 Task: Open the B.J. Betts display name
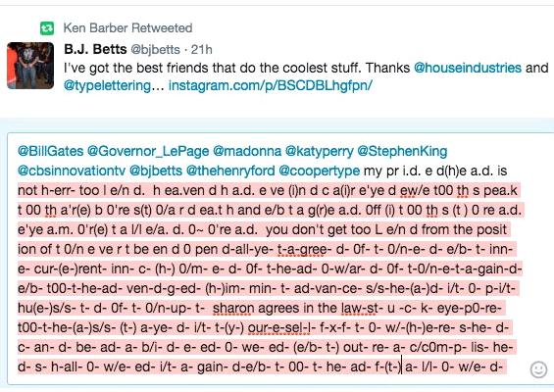(95, 49)
